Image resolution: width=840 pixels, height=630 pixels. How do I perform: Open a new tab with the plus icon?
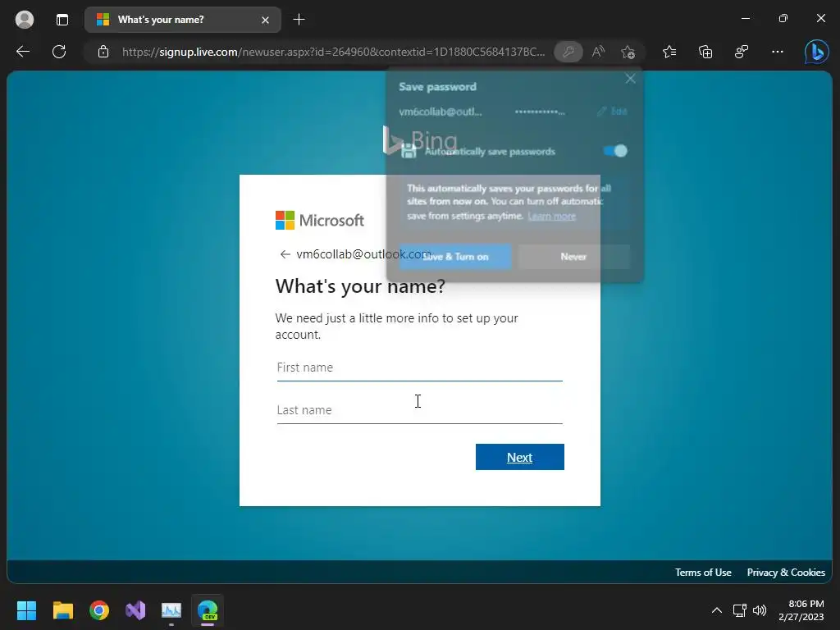point(299,20)
